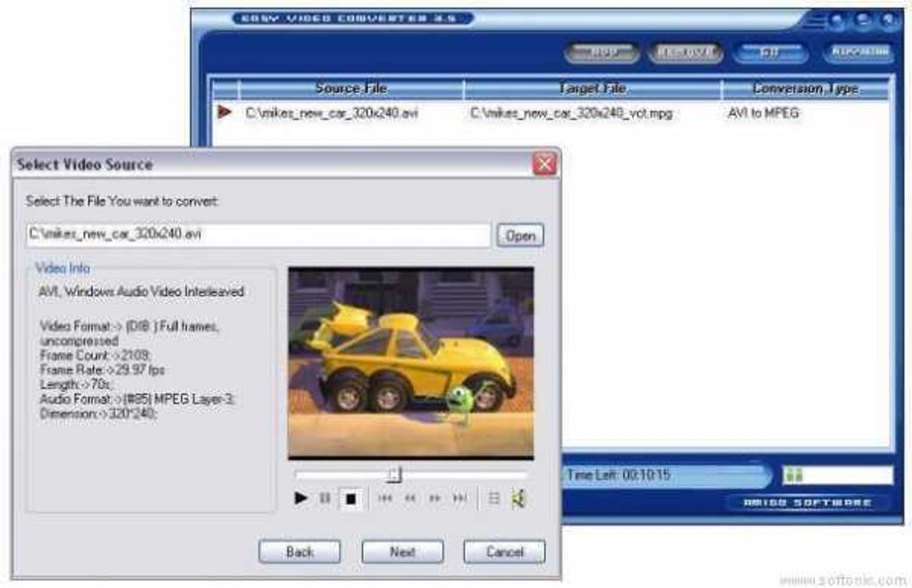
Task: Select the 'AVI to MPEG' conversion type cell
Action: click(763, 113)
